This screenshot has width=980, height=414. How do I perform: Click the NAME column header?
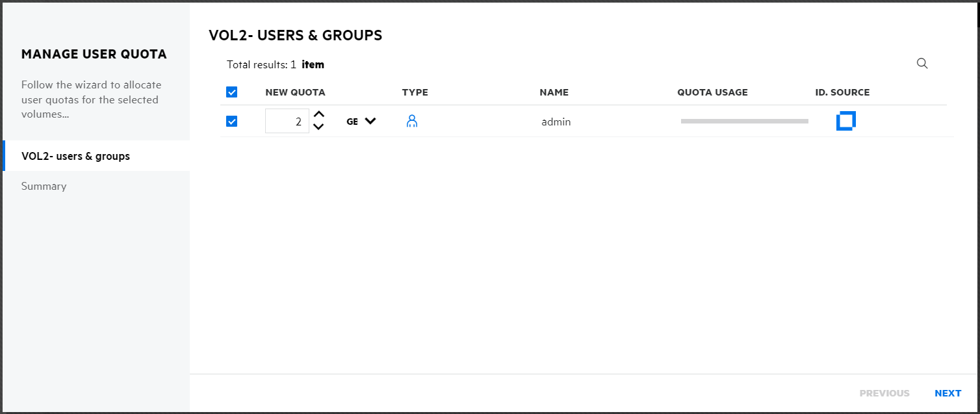pos(554,92)
